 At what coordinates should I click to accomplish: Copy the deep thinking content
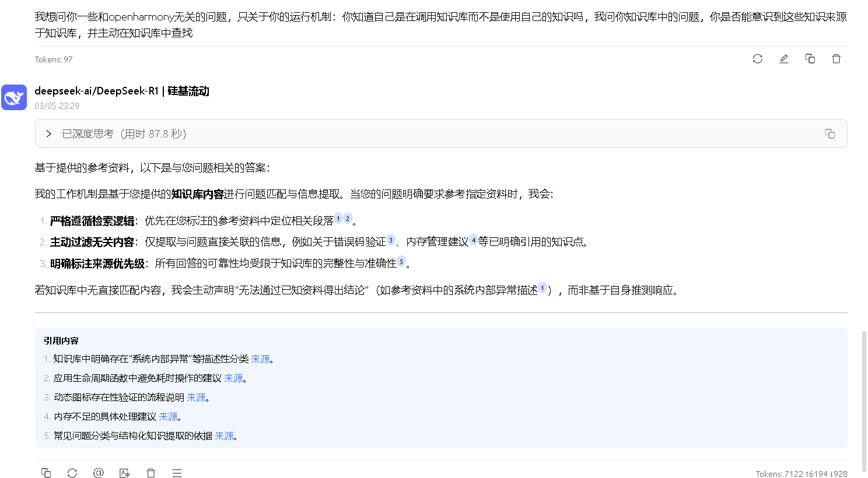(830, 134)
